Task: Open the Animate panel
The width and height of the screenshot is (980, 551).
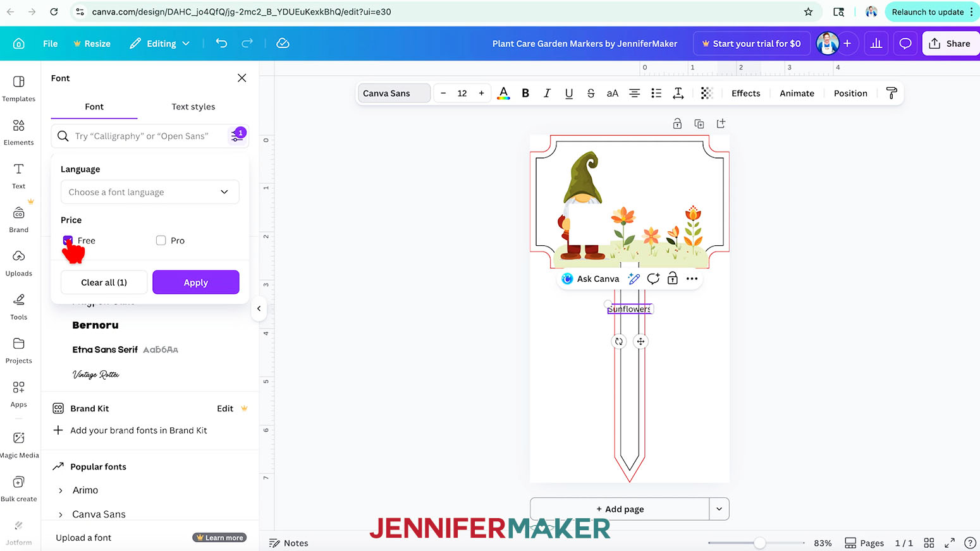Action: point(797,93)
